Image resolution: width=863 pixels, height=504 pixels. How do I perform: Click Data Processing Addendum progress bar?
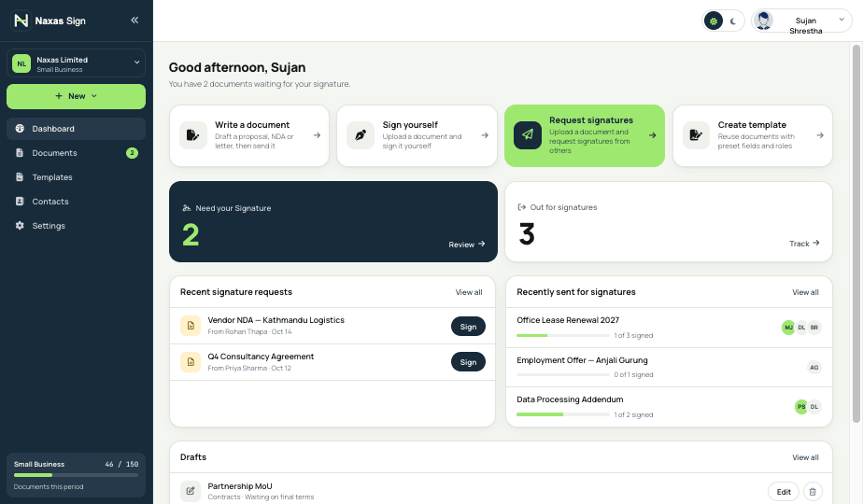coord(563,414)
